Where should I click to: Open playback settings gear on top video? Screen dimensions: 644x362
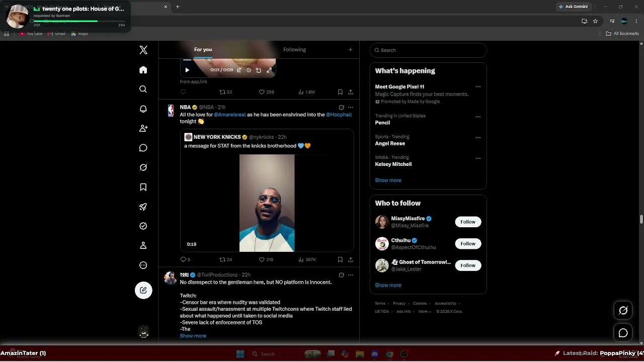[x=249, y=70]
